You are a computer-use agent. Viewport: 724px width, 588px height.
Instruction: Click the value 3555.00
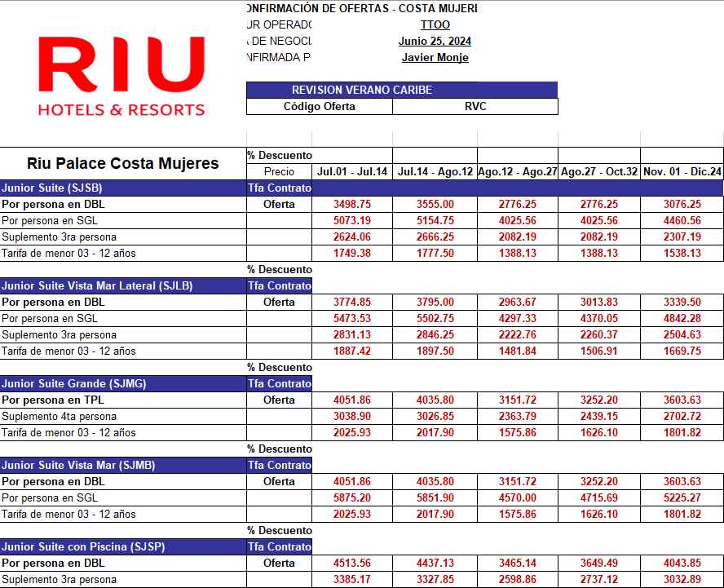click(x=435, y=204)
